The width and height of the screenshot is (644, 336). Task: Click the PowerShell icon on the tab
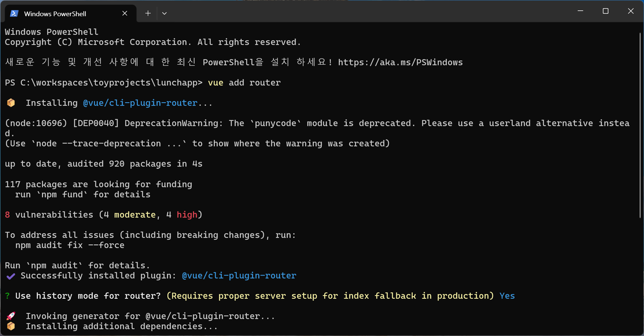14,14
